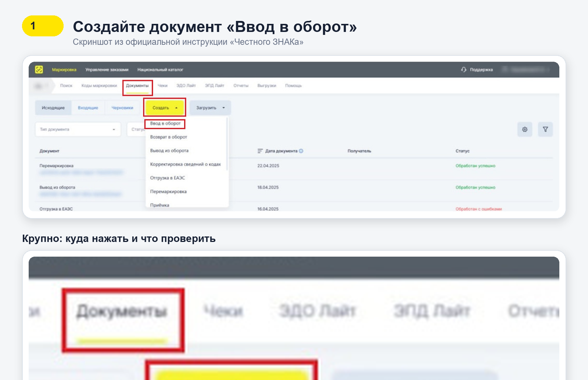The width and height of the screenshot is (588, 380).
Task: Click the Честный ЗНАК logo icon
Action: tap(39, 69)
